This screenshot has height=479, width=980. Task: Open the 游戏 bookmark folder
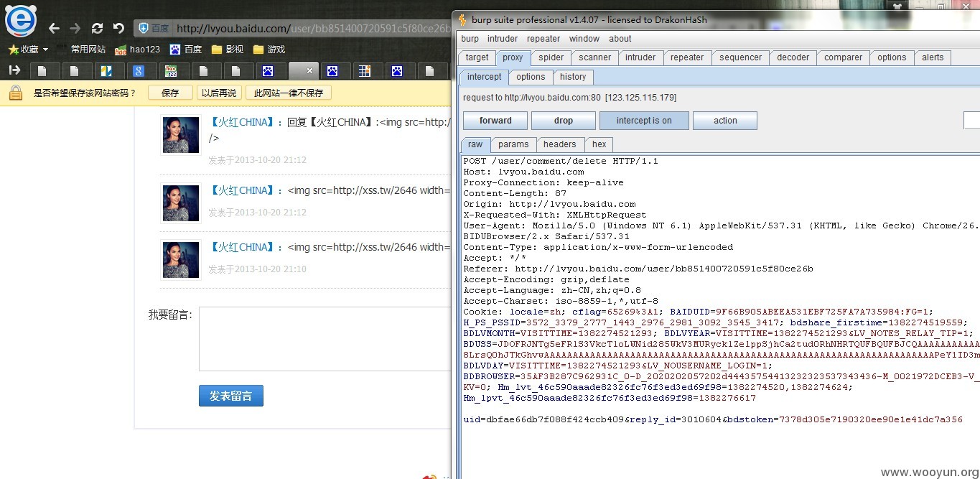pyautogui.click(x=269, y=50)
